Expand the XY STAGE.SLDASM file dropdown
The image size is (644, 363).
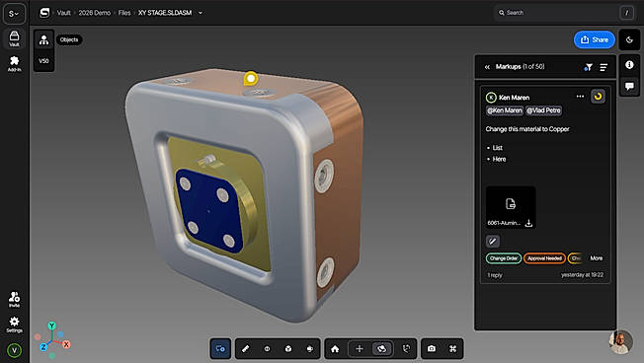click(201, 13)
